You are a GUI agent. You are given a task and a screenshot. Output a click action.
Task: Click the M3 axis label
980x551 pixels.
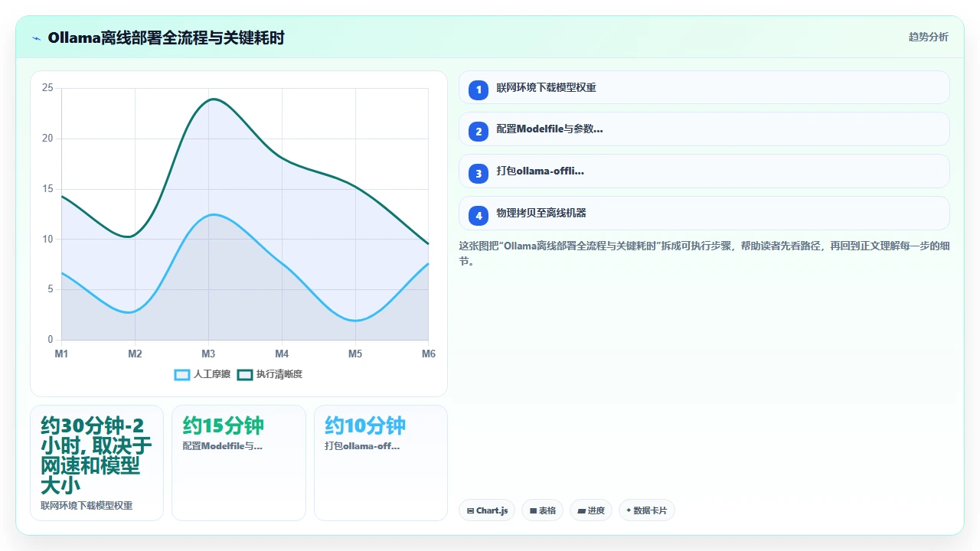208,354
